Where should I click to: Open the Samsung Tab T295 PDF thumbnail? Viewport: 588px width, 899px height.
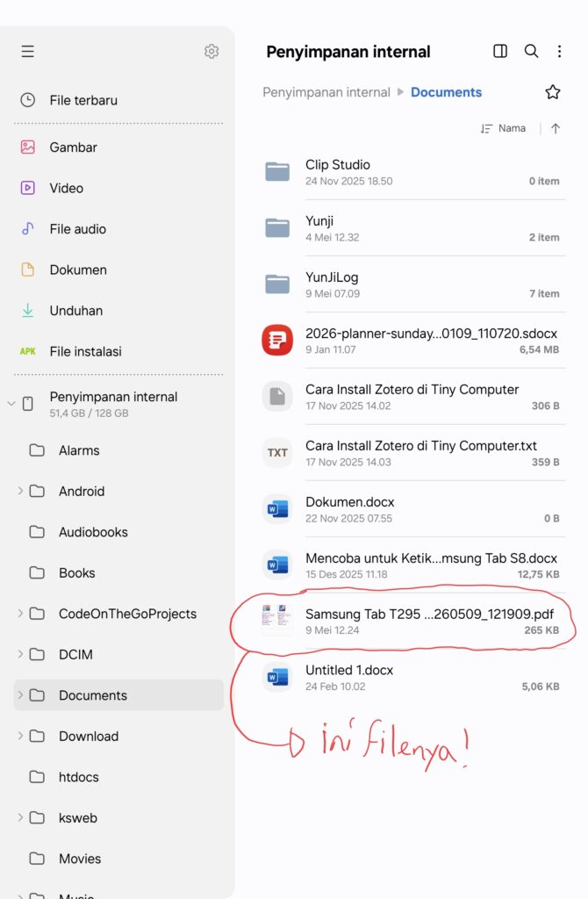[x=276, y=620]
